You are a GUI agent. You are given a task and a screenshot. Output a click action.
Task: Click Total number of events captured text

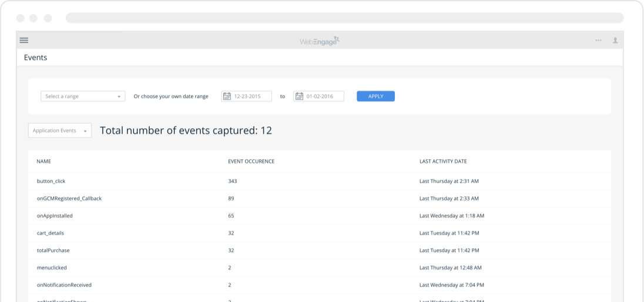click(186, 130)
